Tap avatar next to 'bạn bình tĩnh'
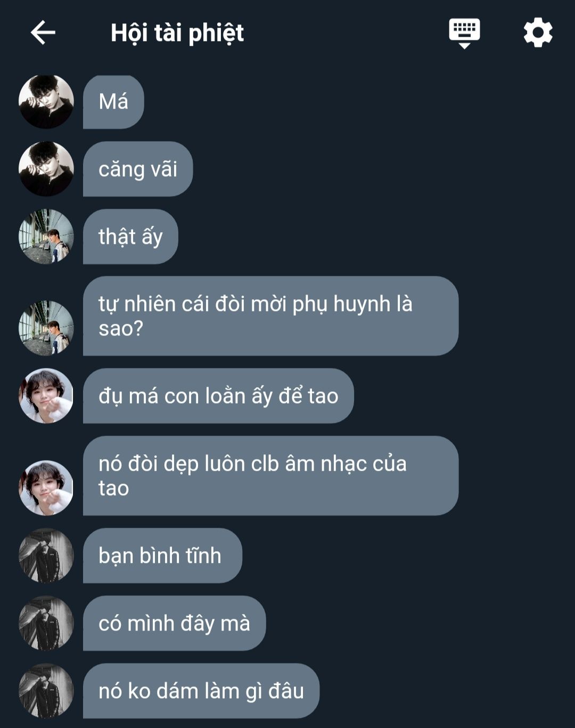 click(46, 555)
